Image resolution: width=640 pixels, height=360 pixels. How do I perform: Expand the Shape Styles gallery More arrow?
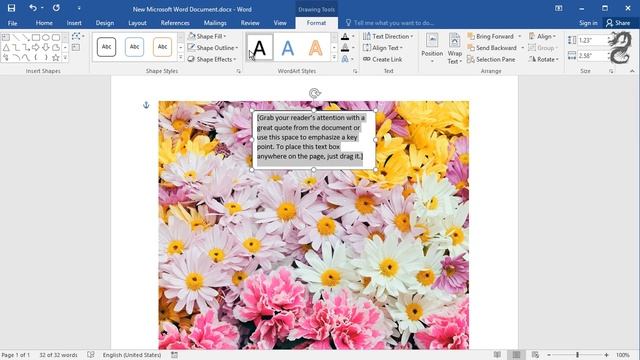[181, 58]
